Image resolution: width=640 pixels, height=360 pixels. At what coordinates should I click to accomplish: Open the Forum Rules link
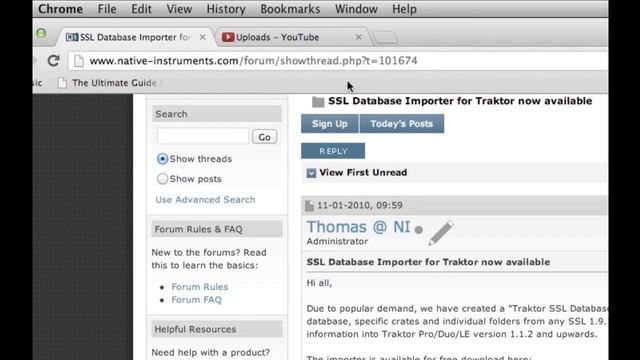point(200,287)
